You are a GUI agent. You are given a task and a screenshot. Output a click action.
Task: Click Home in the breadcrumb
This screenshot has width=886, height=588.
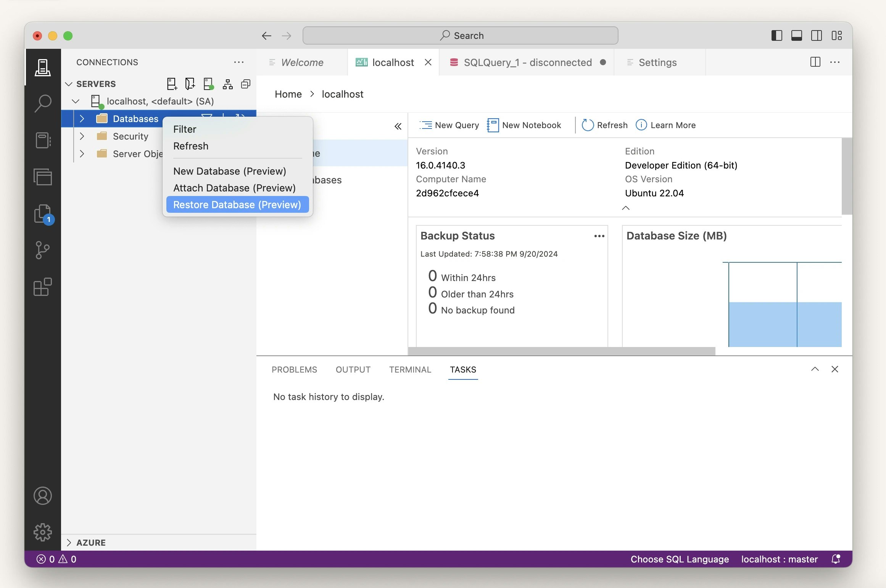coord(288,94)
